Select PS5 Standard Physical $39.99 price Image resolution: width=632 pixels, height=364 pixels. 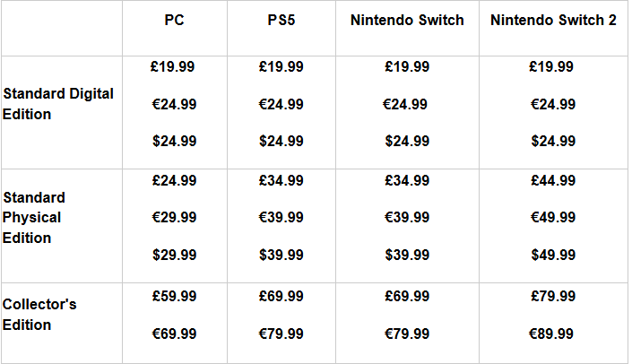pos(281,256)
